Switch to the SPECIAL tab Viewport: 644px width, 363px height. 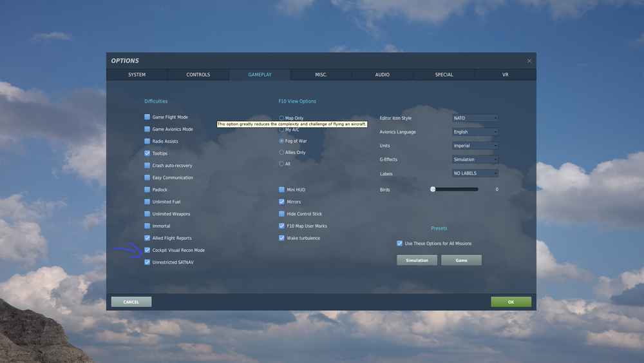tap(444, 75)
